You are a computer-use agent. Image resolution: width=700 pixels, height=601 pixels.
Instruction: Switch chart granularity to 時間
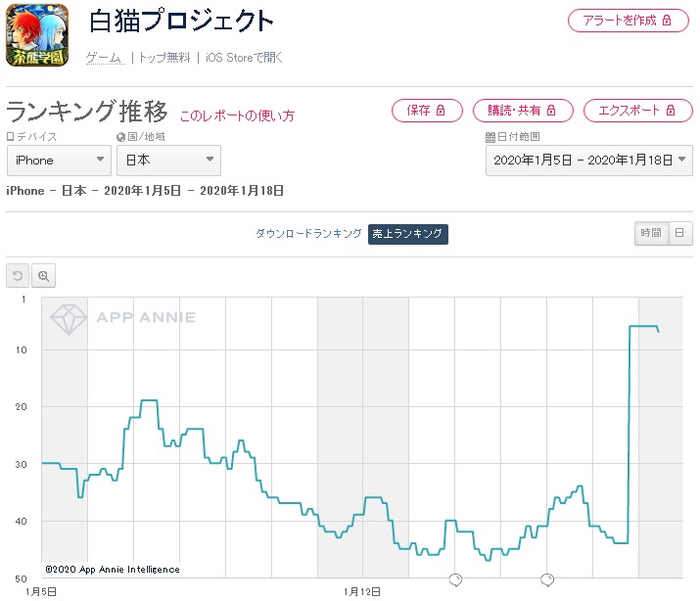coord(650,234)
